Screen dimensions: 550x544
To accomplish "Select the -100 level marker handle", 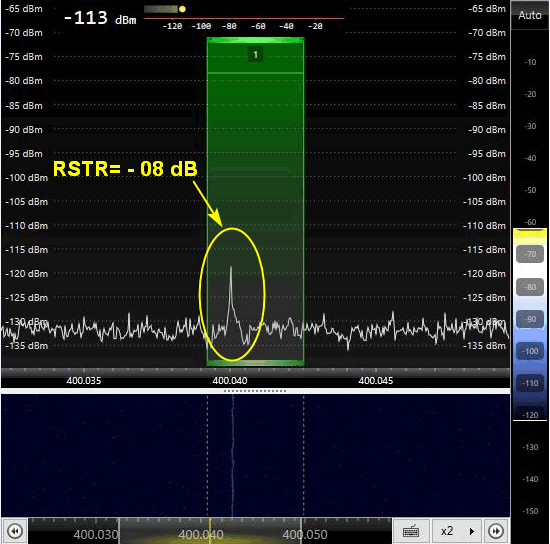I will pyautogui.click(x=530, y=351).
